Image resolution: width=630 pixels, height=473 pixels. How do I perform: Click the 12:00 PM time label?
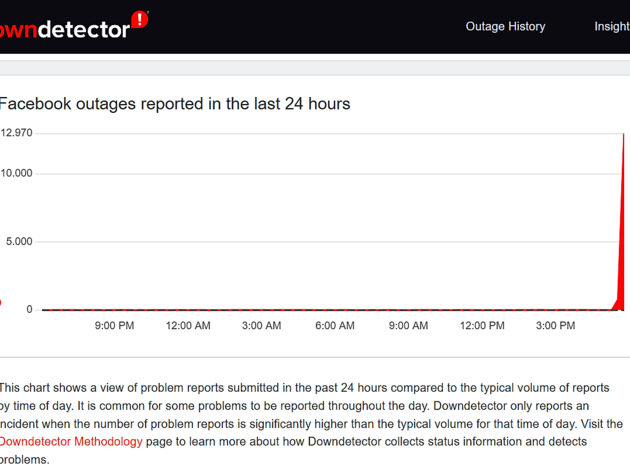(482, 326)
